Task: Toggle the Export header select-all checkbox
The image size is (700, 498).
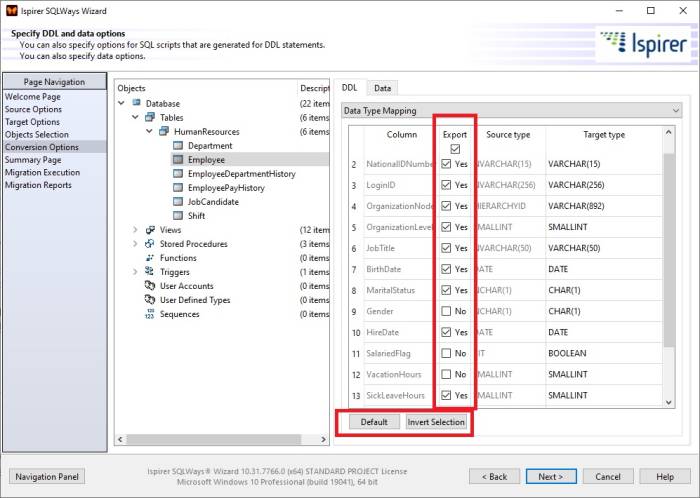Action: click(x=455, y=148)
